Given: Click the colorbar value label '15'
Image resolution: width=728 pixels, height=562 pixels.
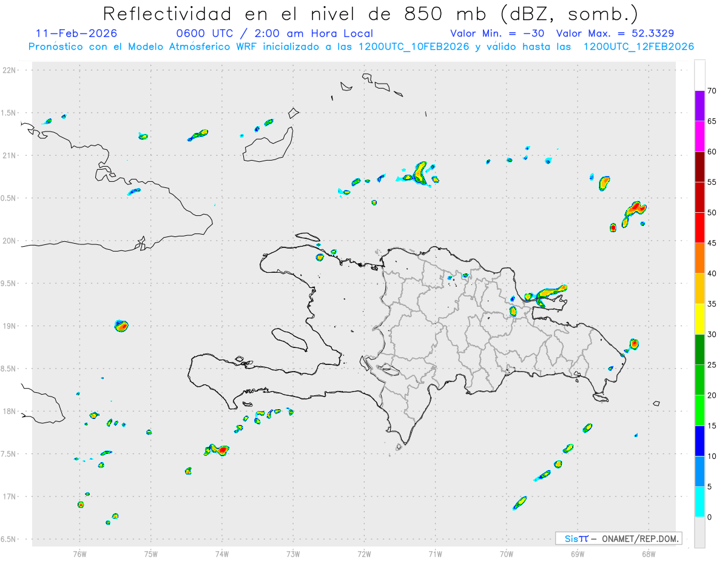Looking at the screenshot, I should (712, 426).
